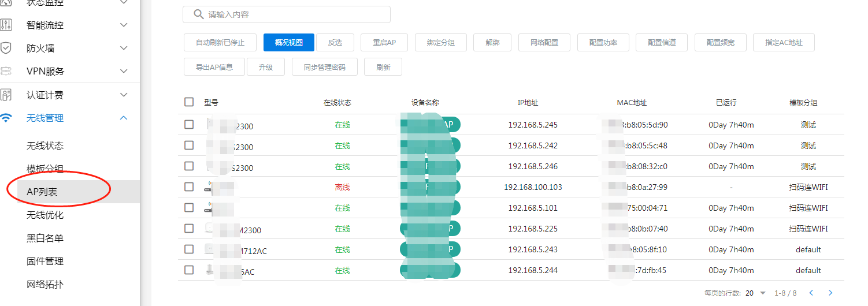
Task: Click the smart flow control sliders icon
Action: [6, 25]
